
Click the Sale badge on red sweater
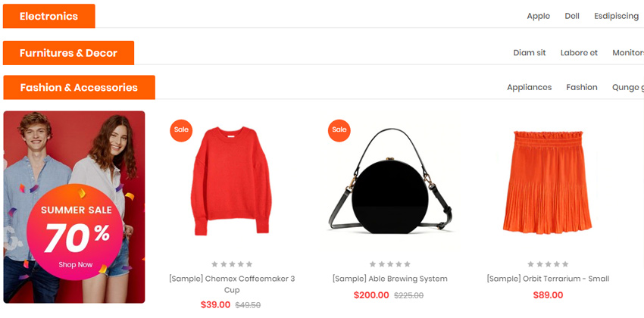[x=181, y=130]
